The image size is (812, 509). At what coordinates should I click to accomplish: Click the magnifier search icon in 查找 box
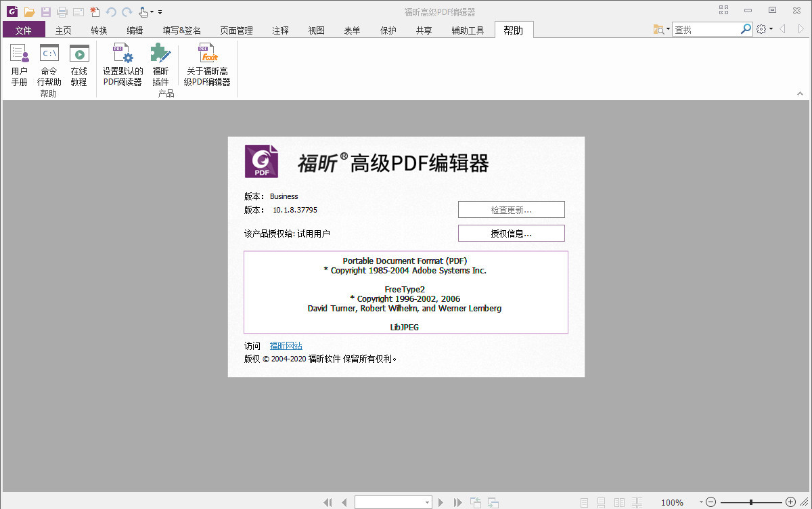(746, 29)
